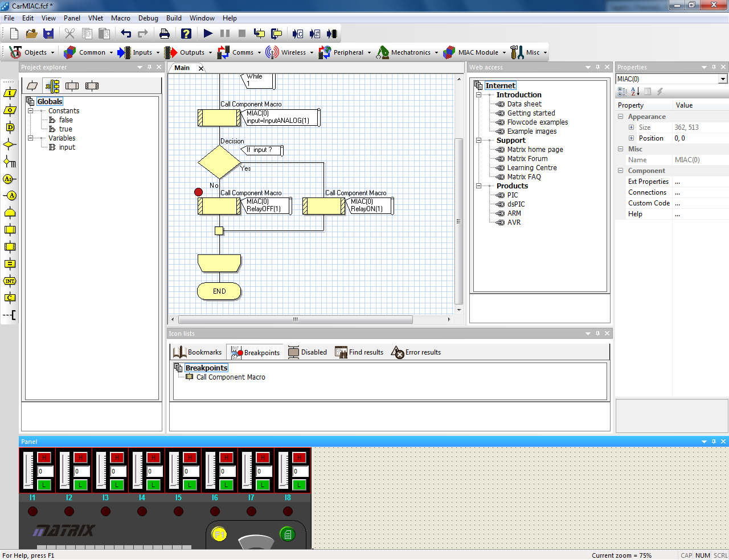Compile to chip icon
The height and width of the screenshot is (560, 729).
click(332, 34)
